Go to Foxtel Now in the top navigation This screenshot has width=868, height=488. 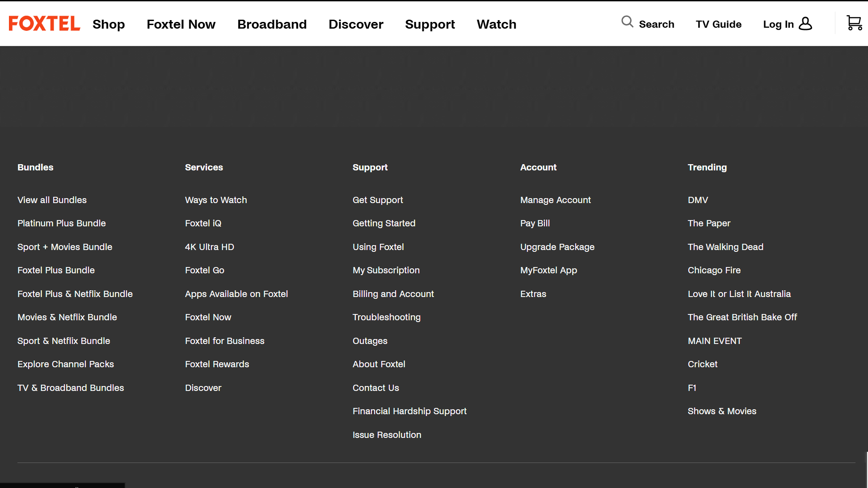tap(181, 24)
